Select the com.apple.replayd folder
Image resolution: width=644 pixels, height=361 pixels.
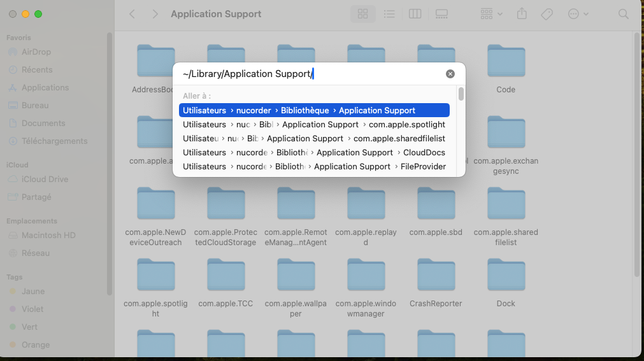coord(366,203)
